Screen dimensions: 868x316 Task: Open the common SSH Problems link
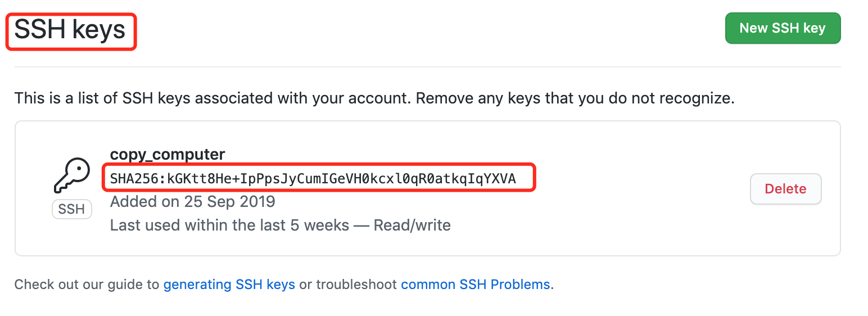click(x=476, y=285)
